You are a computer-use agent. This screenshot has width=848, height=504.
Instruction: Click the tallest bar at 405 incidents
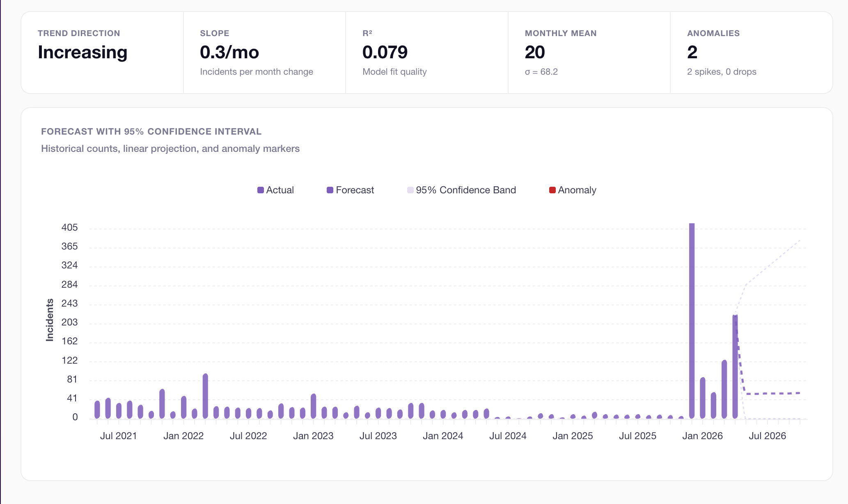[692, 320]
